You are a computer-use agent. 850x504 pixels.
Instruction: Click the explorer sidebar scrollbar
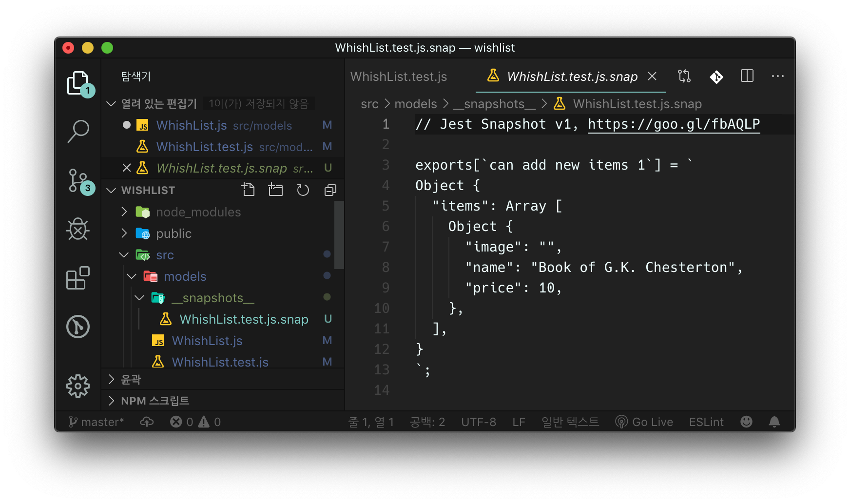339,235
